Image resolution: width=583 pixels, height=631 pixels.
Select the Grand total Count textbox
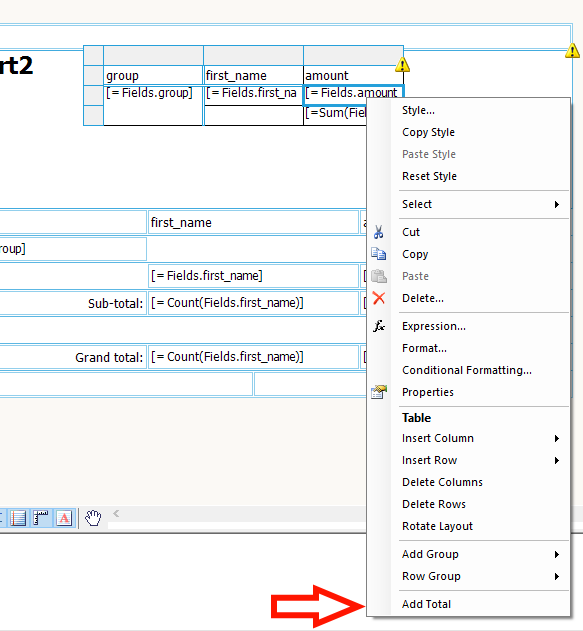pyautogui.click(x=253, y=357)
